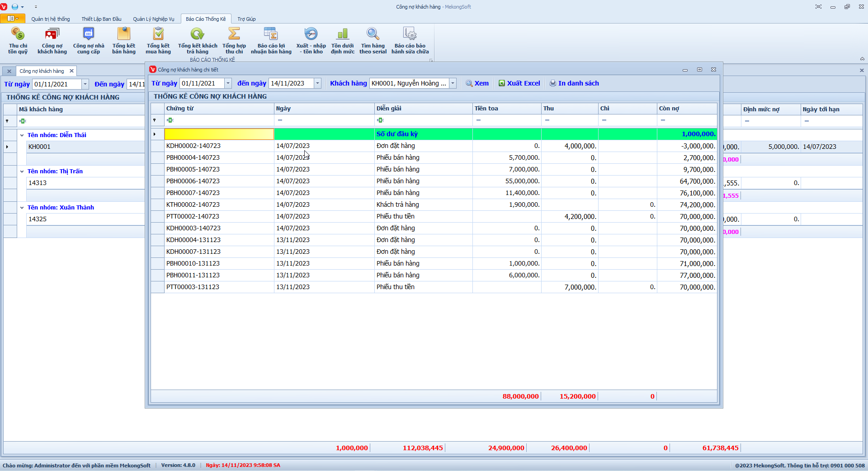Image resolution: width=868 pixels, height=471 pixels.
Task: Open the Thiết Lập Ban Đầu tab
Action: [x=101, y=19]
